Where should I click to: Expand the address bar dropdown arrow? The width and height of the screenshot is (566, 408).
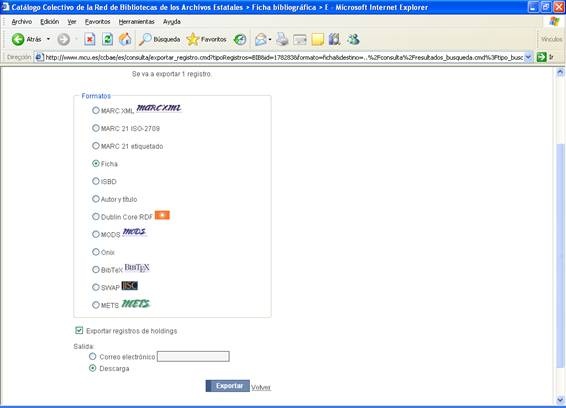tap(528, 57)
